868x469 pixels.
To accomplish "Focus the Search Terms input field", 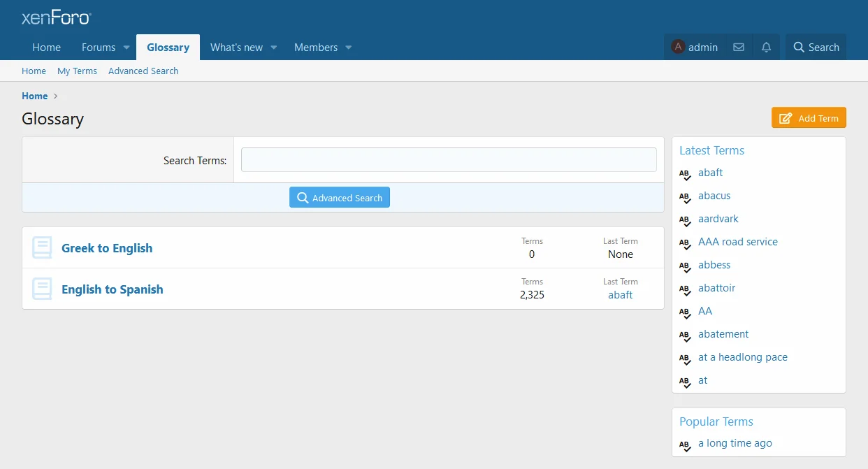I will click(x=449, y=160).
